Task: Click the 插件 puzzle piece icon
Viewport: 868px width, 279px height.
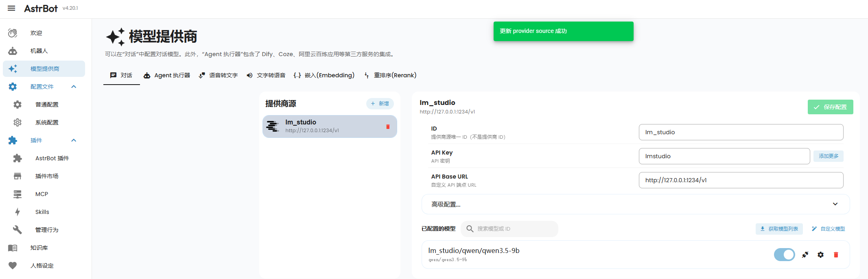Action: coord(13,140)
